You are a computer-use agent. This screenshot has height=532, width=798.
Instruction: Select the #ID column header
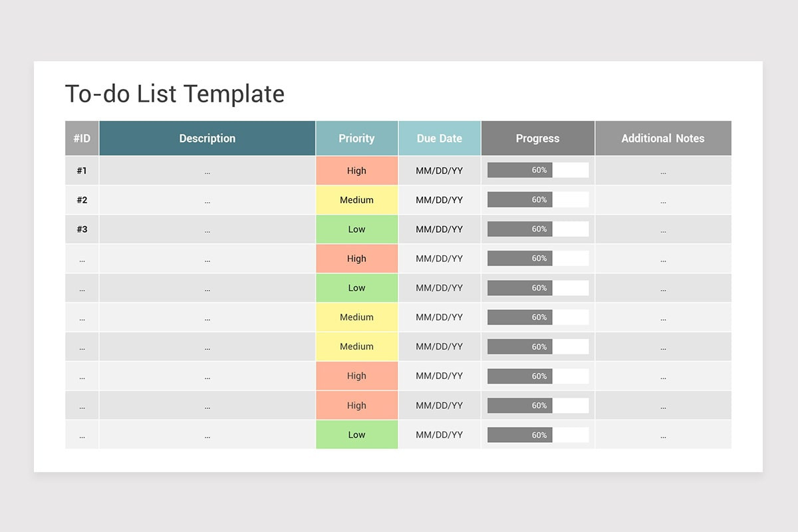point(82,138)
